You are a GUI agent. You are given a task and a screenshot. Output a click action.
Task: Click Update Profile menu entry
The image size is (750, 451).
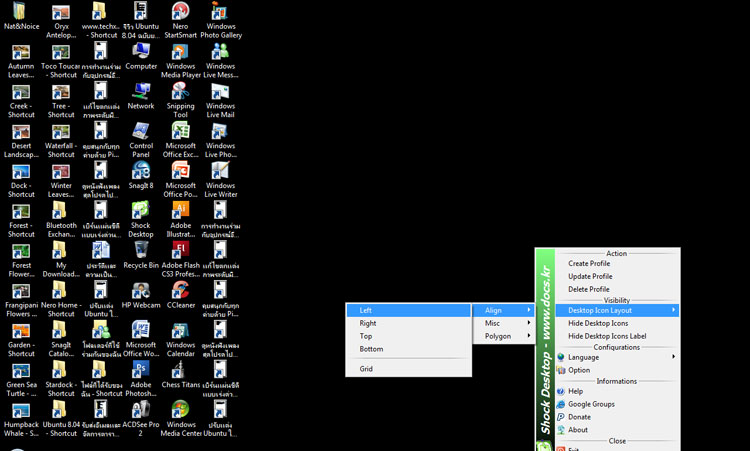[617, 276]
